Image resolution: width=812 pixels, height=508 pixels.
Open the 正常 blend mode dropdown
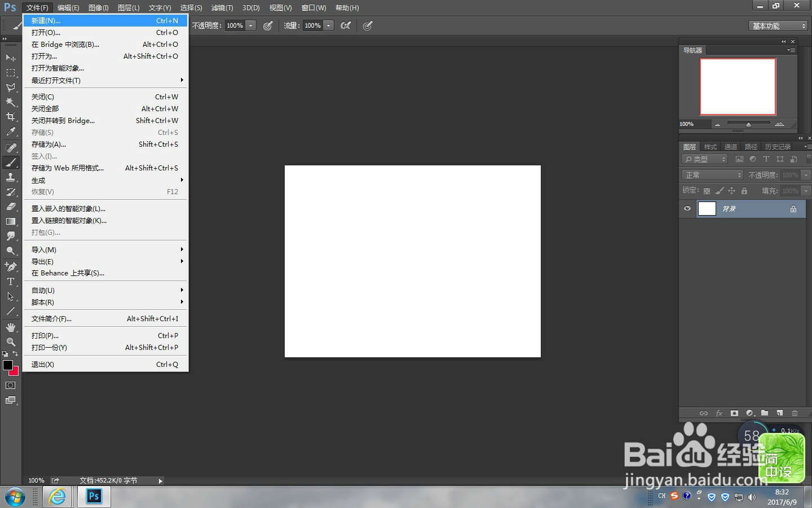pyautogui.click(x=713, y=175)
